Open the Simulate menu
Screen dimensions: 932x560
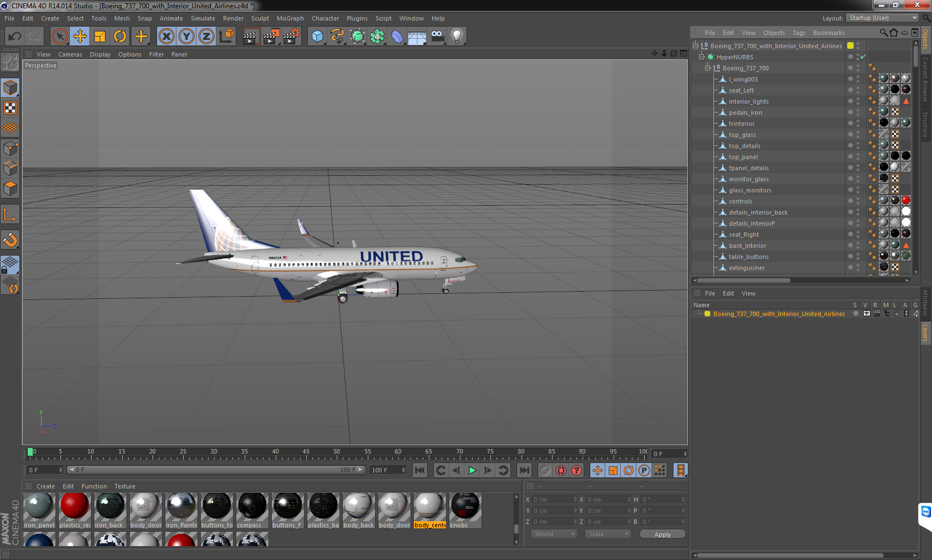click(x=203, y=18)
